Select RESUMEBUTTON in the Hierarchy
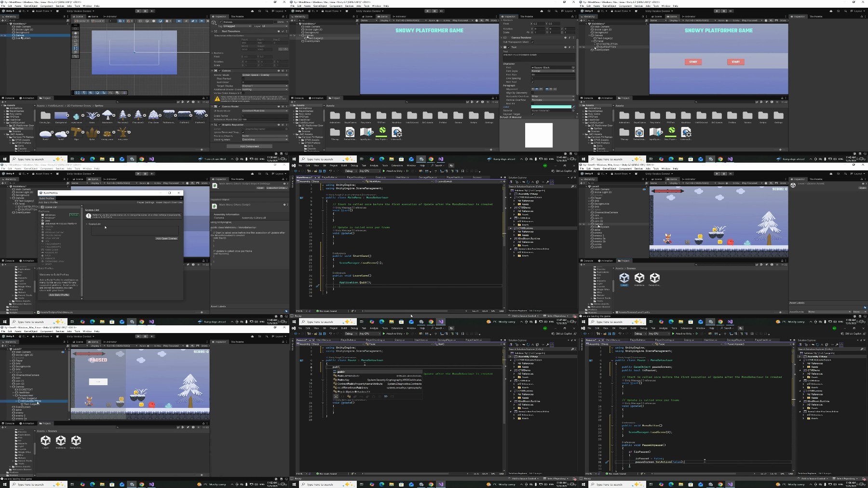The height and width of the screenshot is (488, 868). click(x=30, y=401)
